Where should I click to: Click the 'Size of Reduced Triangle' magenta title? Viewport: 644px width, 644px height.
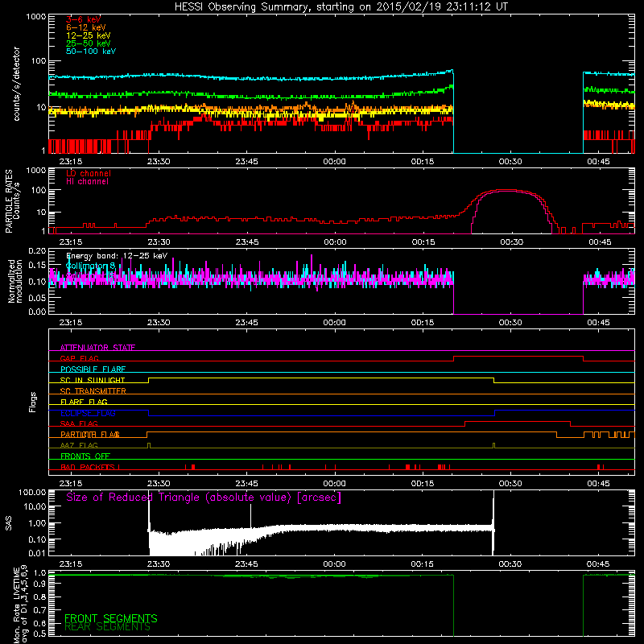204,497
